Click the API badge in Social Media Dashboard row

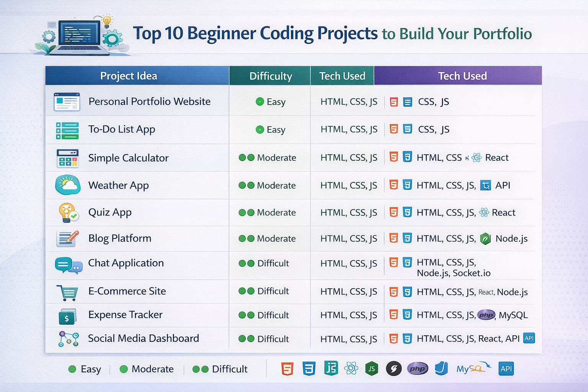529,338
